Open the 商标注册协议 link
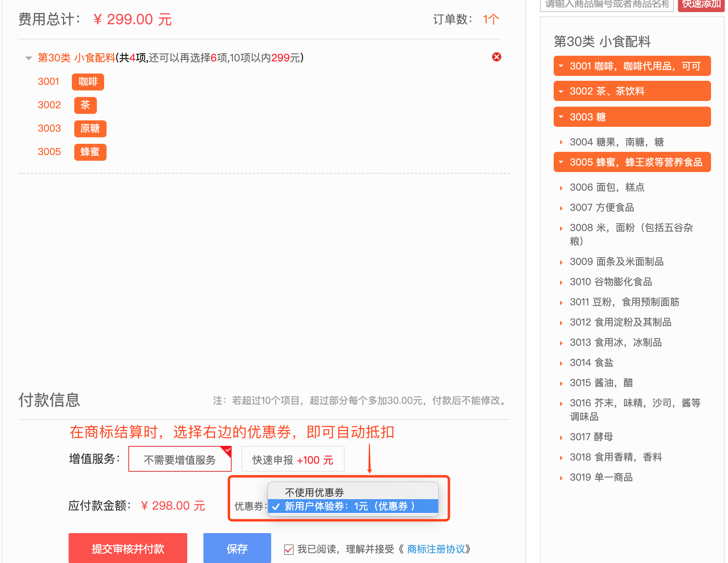This screenshot has width=728, height=563. coord(436,549)
